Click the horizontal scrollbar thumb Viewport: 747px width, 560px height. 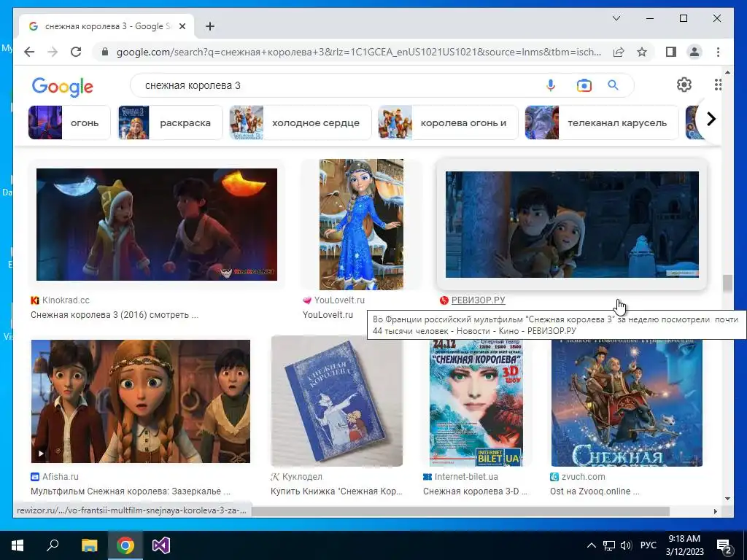(x=461, y=511)
